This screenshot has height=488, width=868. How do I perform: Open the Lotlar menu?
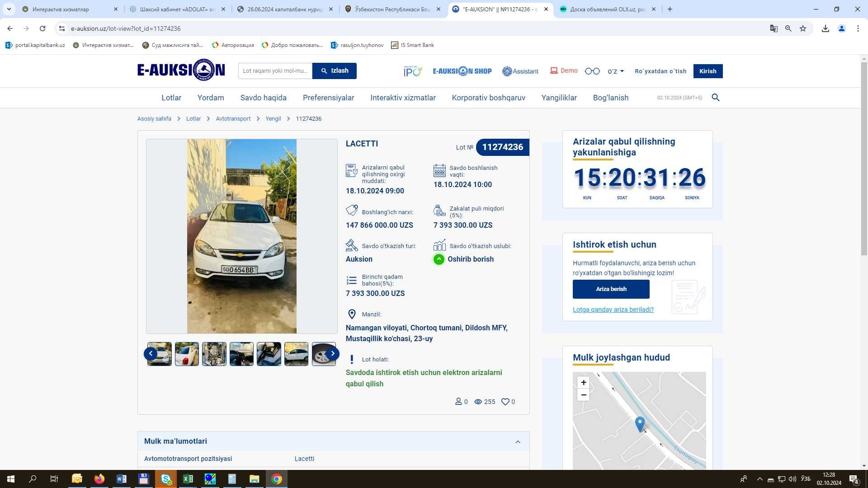tap(171, 98)
